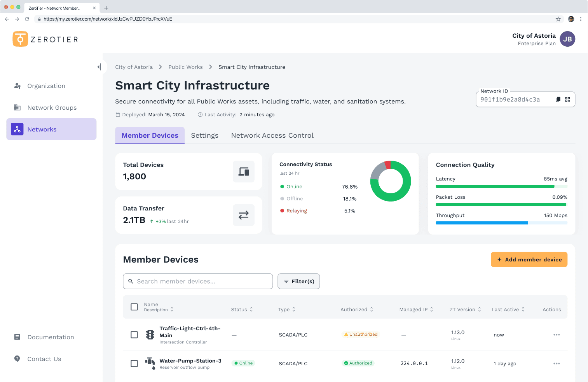Sort devices by Status column

point(242,310)
